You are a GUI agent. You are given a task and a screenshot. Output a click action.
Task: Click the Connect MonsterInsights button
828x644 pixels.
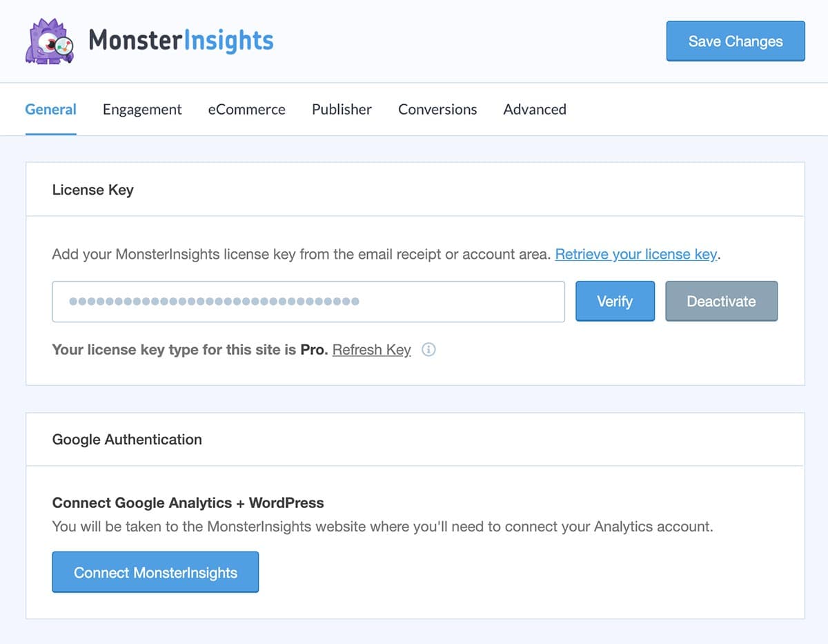tap(155, 572)
